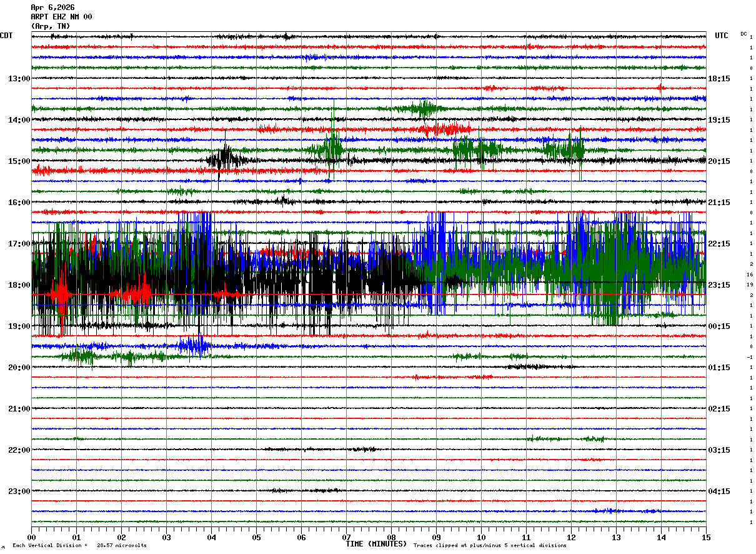Click the (Arp, TN) location label
The image size is (756, 554).
[x=51, y=26]
